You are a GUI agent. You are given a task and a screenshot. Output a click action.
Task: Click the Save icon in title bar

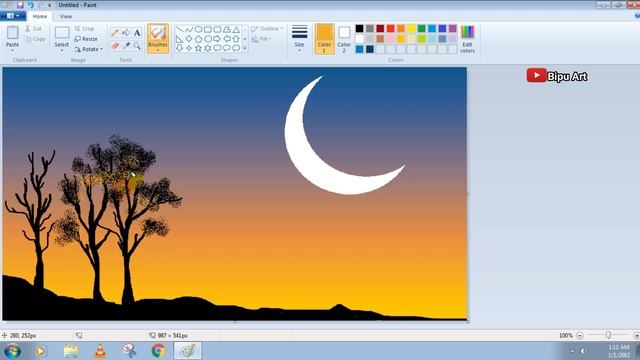[20, 5]
